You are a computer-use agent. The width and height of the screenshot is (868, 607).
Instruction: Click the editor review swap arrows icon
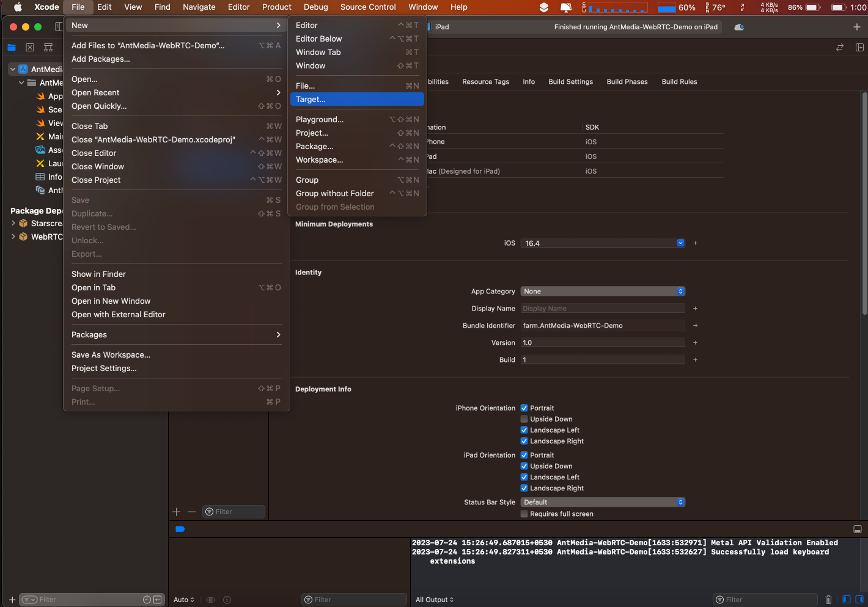coord(840,47)
